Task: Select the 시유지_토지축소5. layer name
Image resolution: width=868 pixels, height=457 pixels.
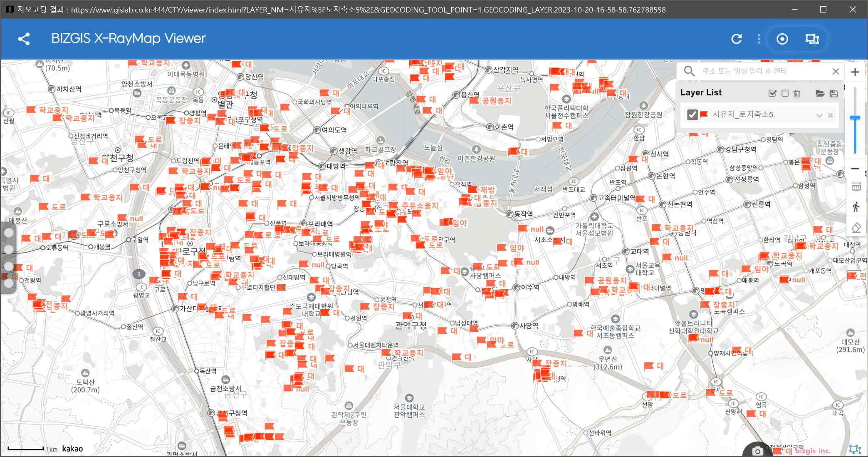Action: point(744,114)
